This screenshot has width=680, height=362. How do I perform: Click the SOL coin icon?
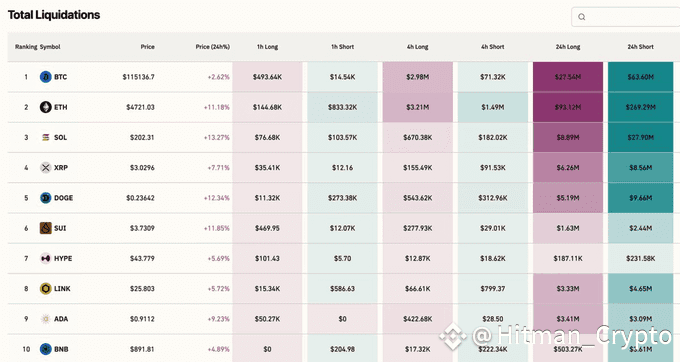point(46,137)
